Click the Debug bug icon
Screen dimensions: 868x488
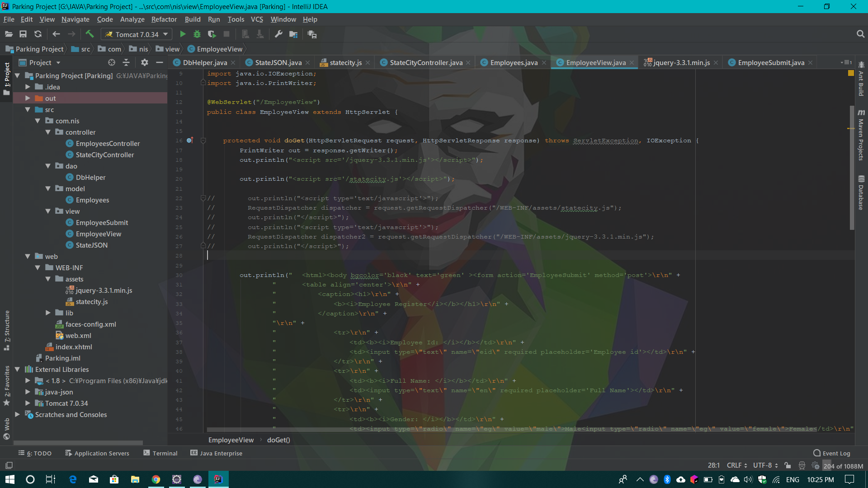click(197, 34)
